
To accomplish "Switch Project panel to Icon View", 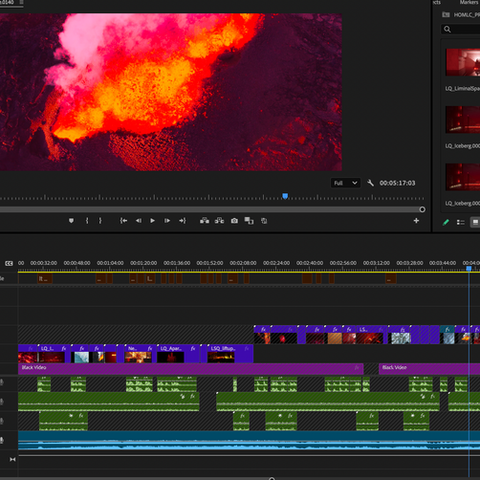I will point(475,222).
